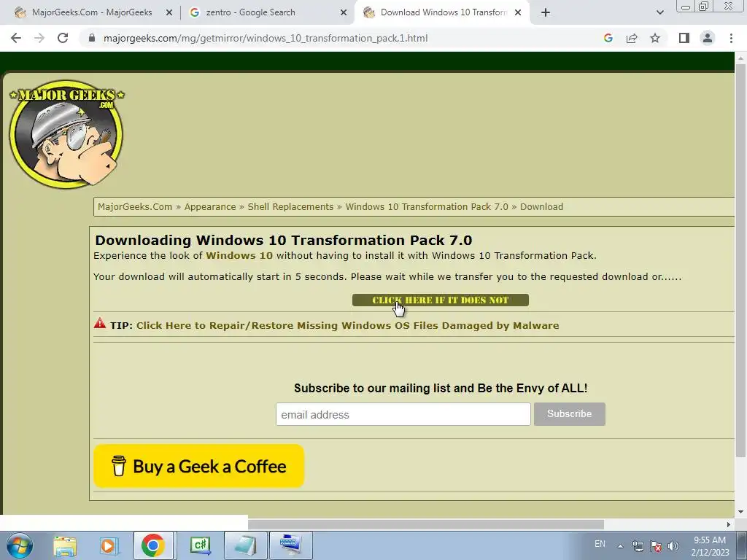This screenshot has height=560, width=747.
Task: Click the scroll up arrow
Action: point(740,57)
